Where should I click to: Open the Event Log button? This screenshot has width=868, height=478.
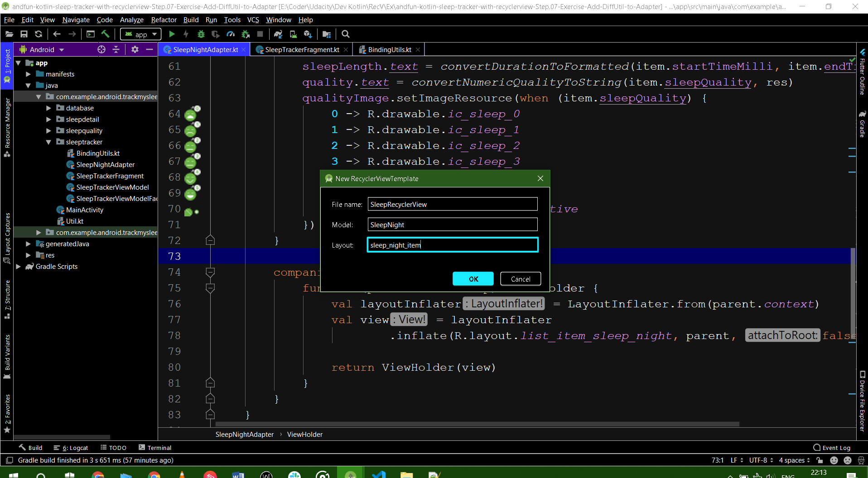click(x=832, y=448)
